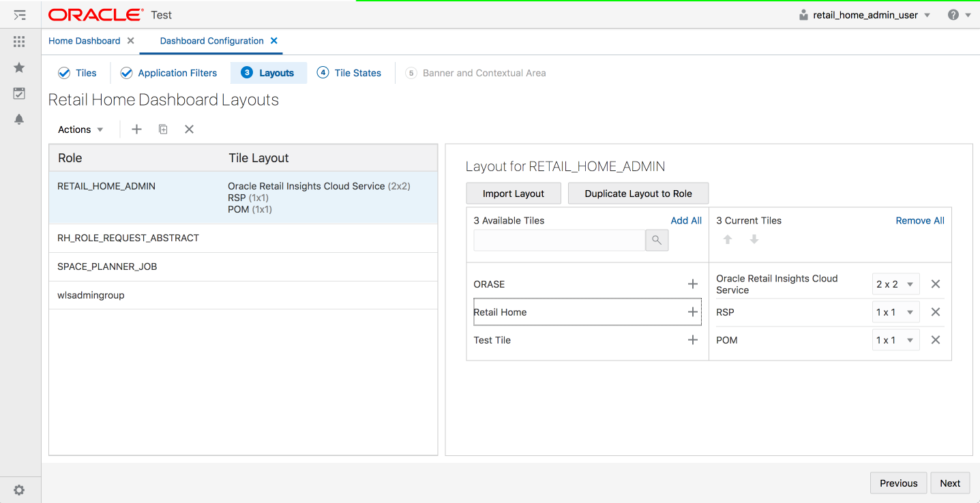Viewport: 980px width, 503px height.
Task: Click the move tile up arrow
Action: click(728, 239)
